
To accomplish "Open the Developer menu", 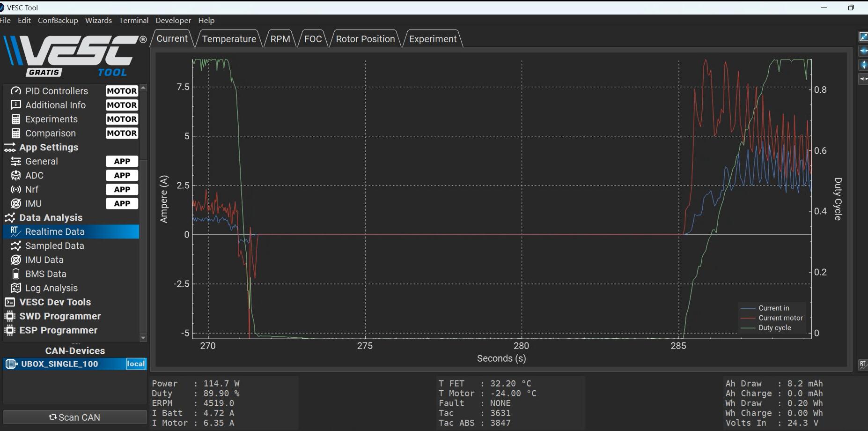I will 173,20.
